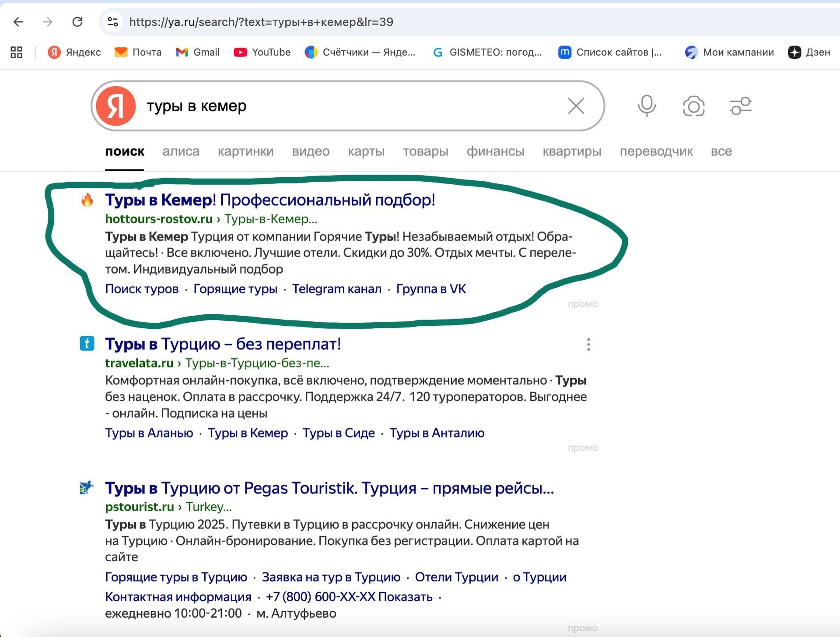Clear the search query with X
840x637 pixels.
pyautogui.click(x=576, y=106)
